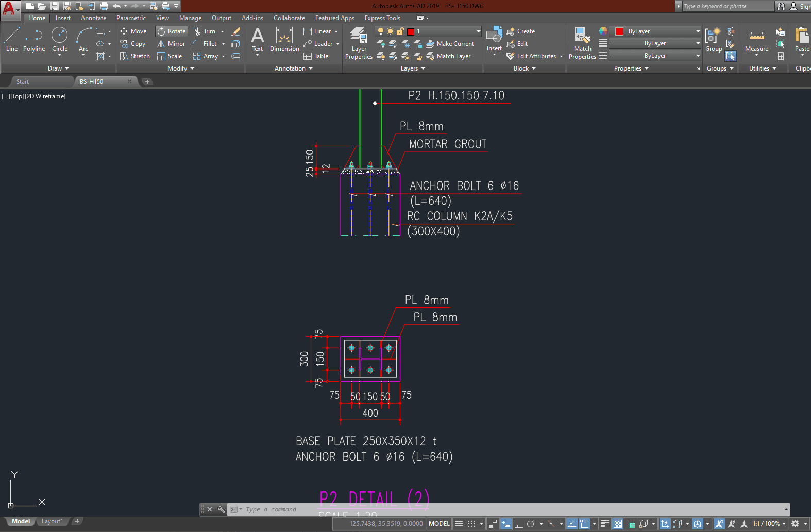Click the Mirror tool icon
811x532 pixels.
[x=161, y=44]
